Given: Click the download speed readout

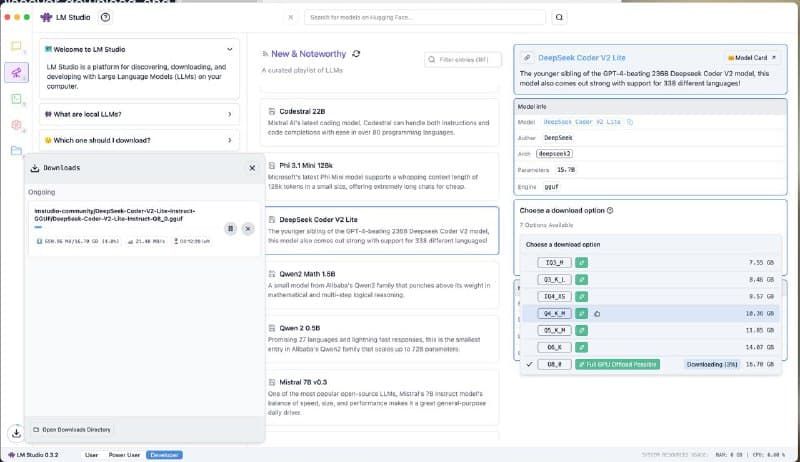Looking at the screenshot, I should (x=146, y=241).
